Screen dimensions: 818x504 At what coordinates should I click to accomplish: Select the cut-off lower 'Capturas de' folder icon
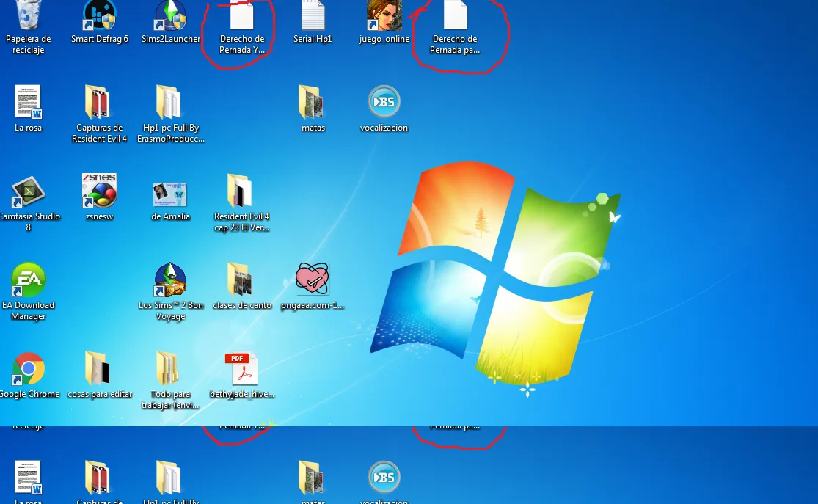pos(98,478)
